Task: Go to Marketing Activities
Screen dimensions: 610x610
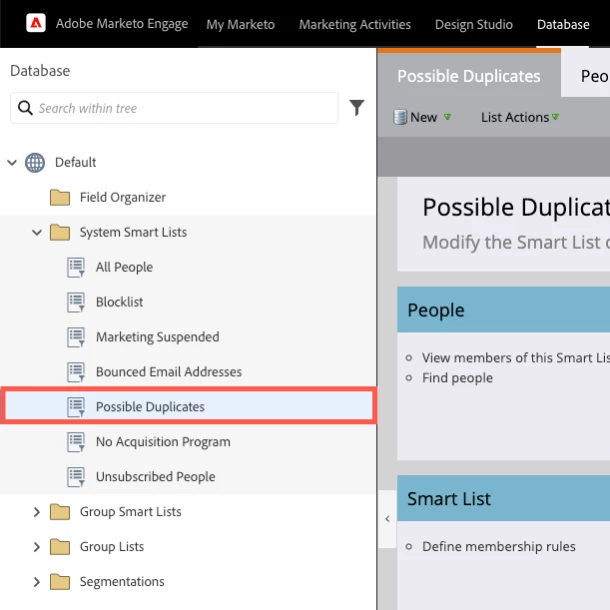Action: pyautogui.click(x=355, y=25)
